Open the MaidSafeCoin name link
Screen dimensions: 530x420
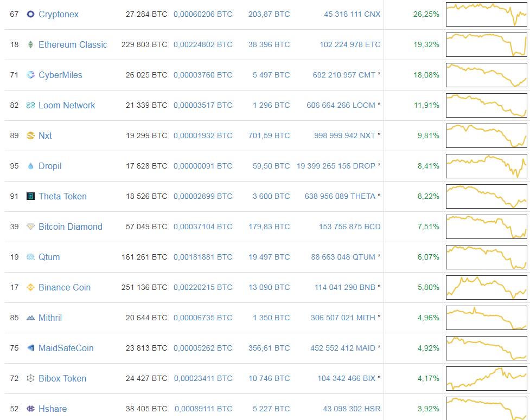coord(66,348)
